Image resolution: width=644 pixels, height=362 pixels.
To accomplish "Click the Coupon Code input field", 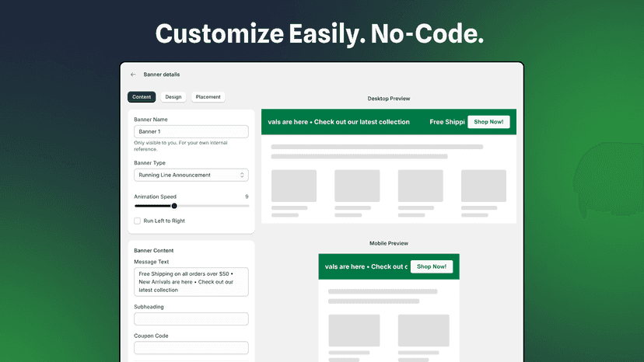I will tap(191, 348).
